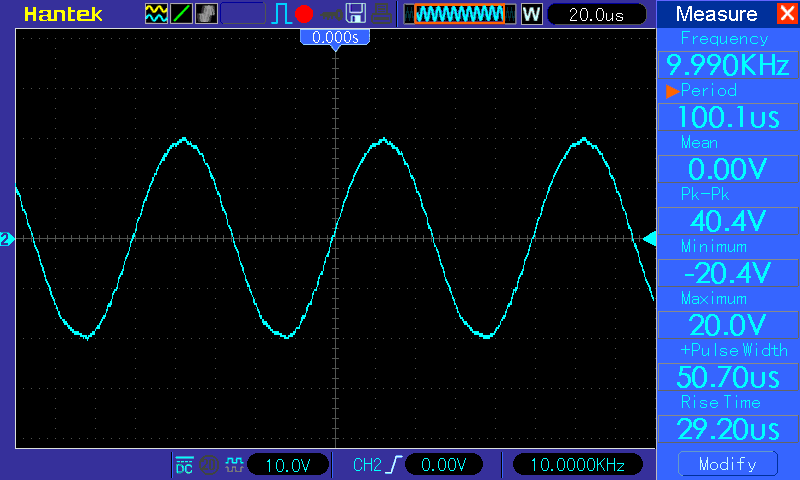The height and width of the screenshot is (480, 800).
Task: Click the yellow dual-waveform display icon
Action: click(156, 14)
